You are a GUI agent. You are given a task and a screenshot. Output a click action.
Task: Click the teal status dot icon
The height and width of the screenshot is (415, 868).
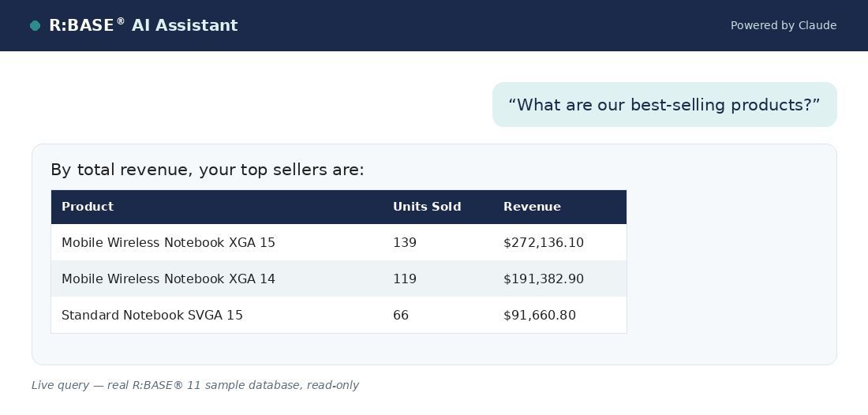tap(35, 25)
